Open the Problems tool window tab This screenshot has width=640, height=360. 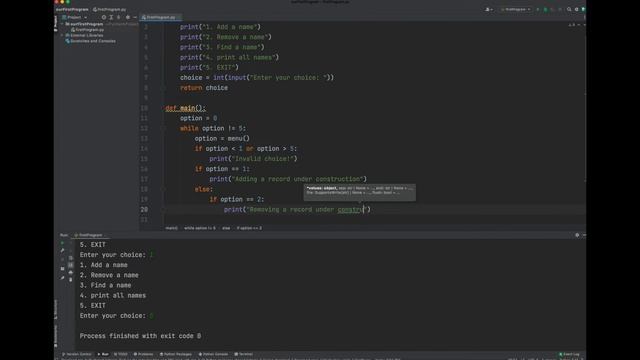[143, 354]
